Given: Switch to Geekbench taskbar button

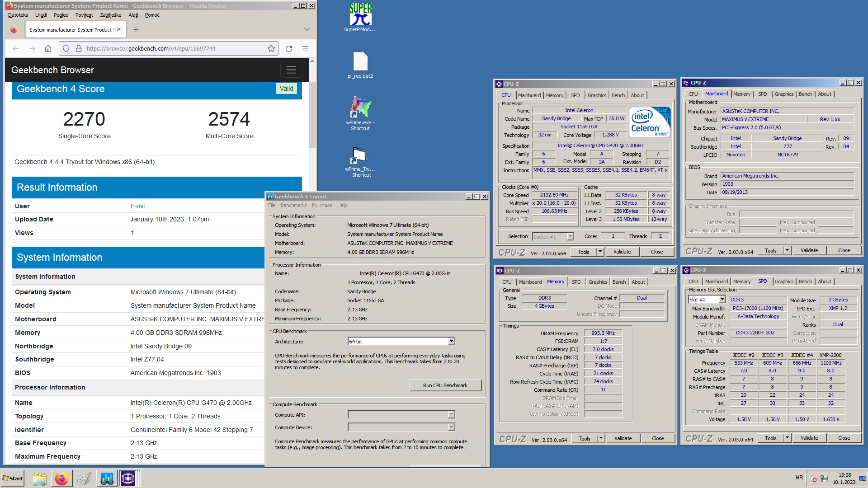Looking at the screenshot, I should 107,479.
